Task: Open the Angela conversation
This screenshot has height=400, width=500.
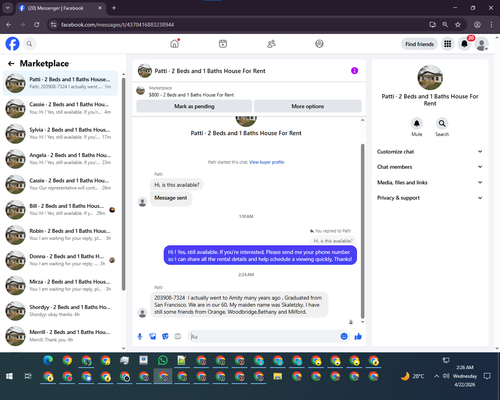Action: [x=60, y=159]
